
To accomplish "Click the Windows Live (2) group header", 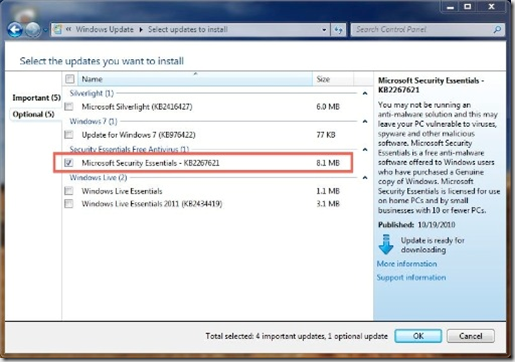I will tap(98, 177).
